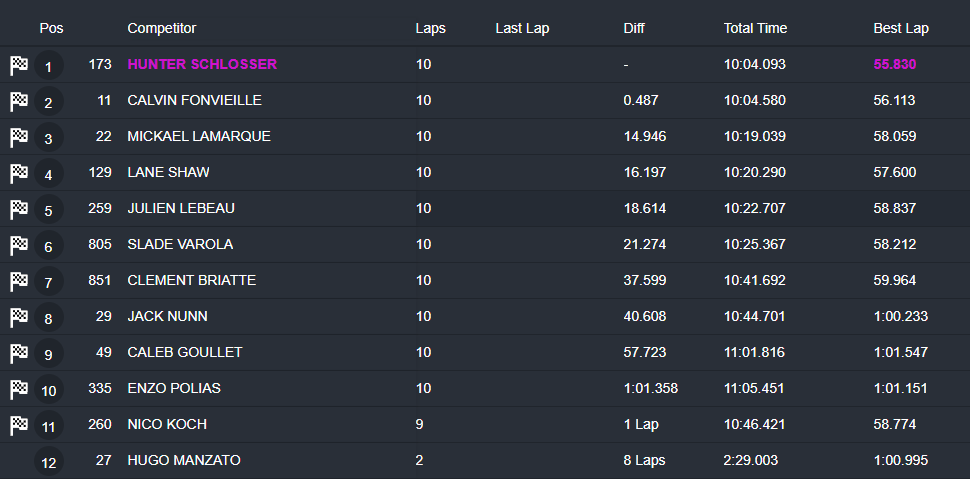This screenshot has height=479, width=970.
Task: Click Enzo Polias's total time 11:05.451
Action: [754, 388]
